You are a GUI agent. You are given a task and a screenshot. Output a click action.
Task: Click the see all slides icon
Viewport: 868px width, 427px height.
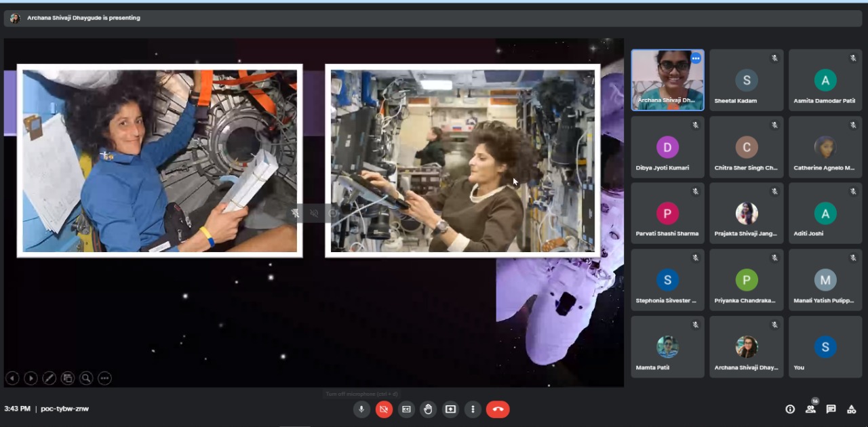(67, 378)
